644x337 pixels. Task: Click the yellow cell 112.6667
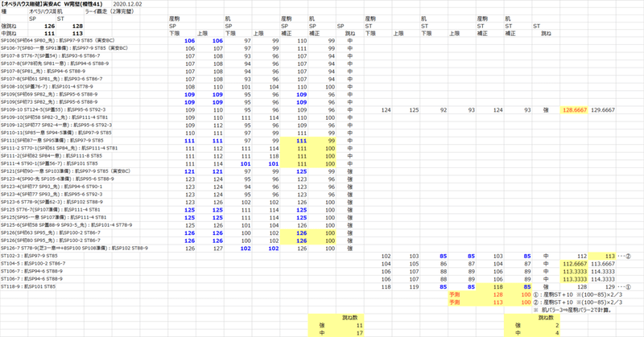575,264
